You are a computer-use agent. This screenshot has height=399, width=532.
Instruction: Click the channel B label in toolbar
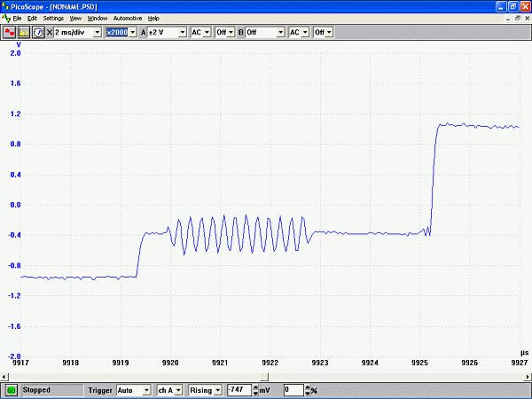coord(241,33)
